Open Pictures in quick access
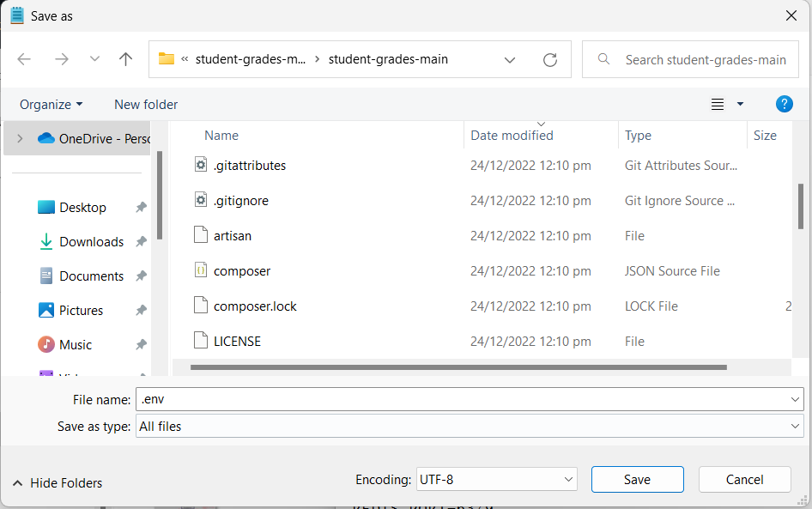812x509 pixels. [81, 310]
